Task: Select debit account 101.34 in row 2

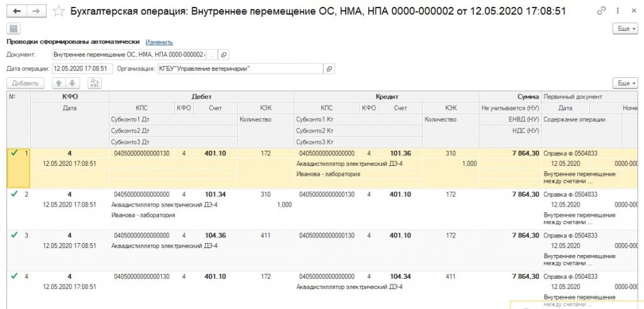Action: point(215,194)
